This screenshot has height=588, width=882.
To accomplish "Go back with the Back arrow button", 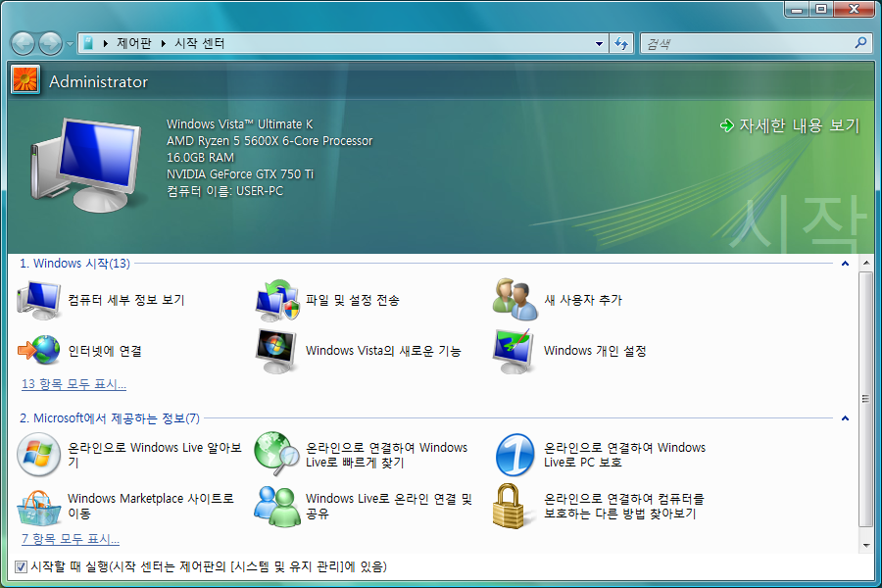I will click(23, 43).
